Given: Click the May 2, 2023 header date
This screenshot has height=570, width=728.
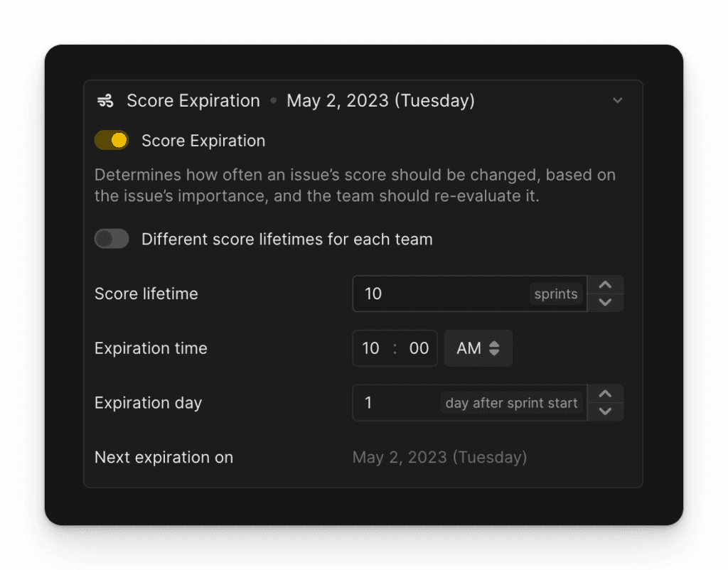Looking at the screenshot, I should point(381,101).
